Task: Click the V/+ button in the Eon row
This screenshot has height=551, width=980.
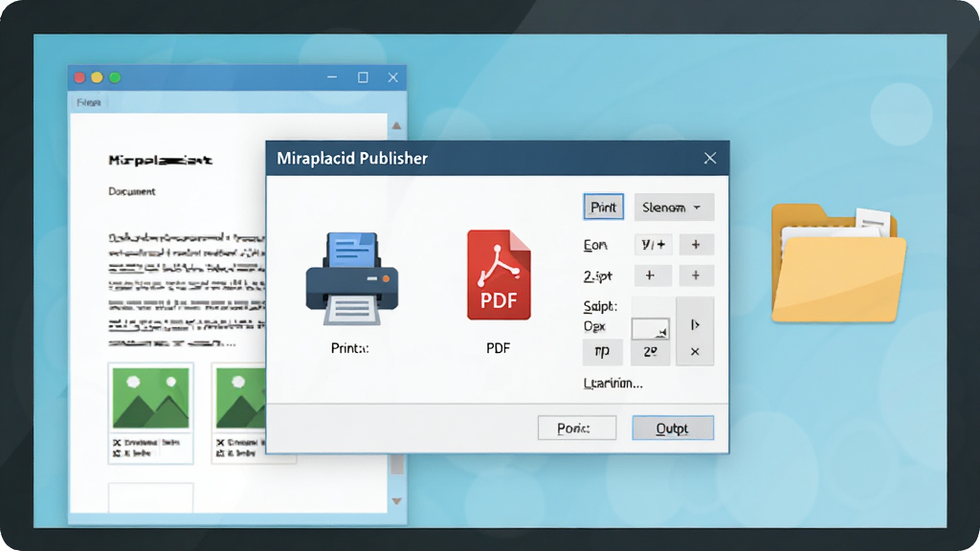Action: 653,244
